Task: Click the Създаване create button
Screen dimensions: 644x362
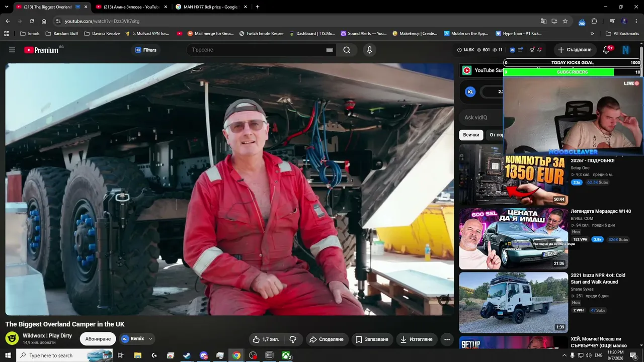Action: tap(575, 50)
